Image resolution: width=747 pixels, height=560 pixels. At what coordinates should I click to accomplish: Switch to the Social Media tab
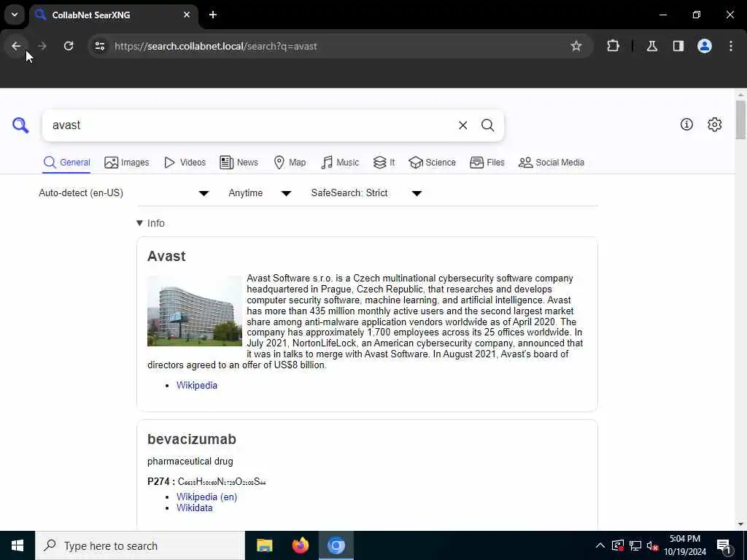551,163
